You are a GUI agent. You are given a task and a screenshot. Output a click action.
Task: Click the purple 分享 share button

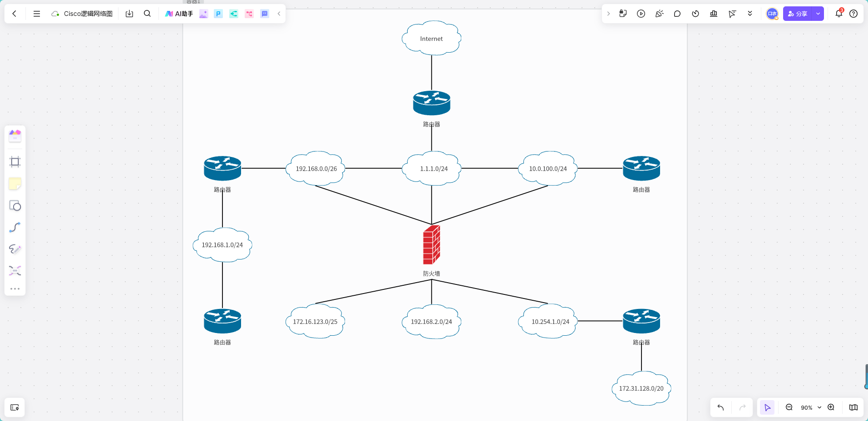[798, 14]
